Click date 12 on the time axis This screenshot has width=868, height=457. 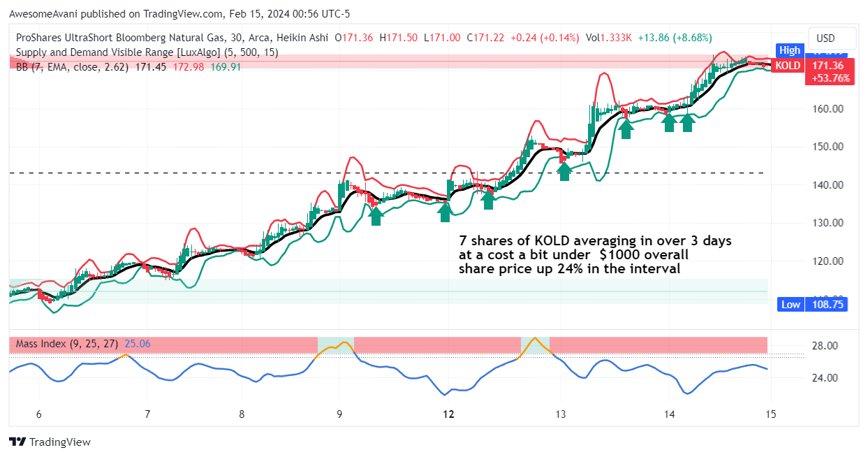[x=448, y=414]
